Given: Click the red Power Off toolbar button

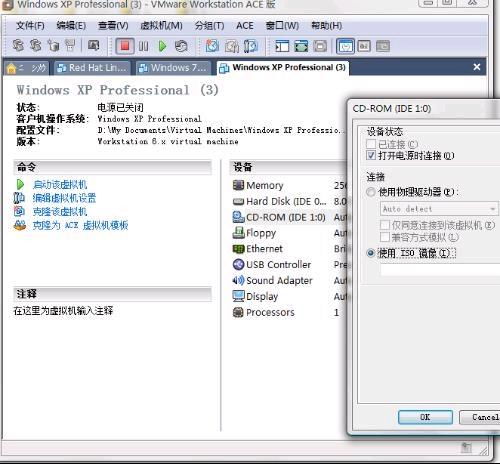Looking at the screenshot, I should 125,46.
